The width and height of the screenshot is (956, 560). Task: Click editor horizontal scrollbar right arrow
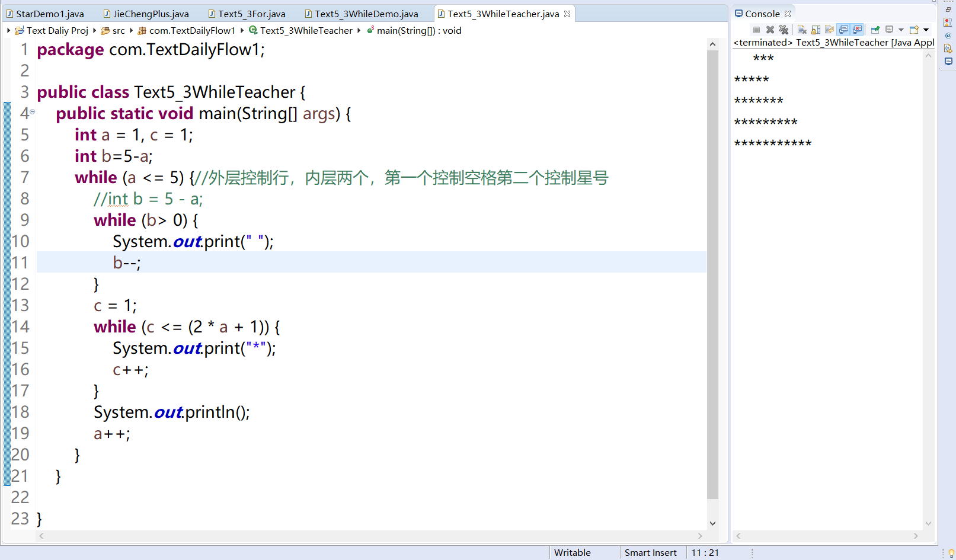[701, 536]
